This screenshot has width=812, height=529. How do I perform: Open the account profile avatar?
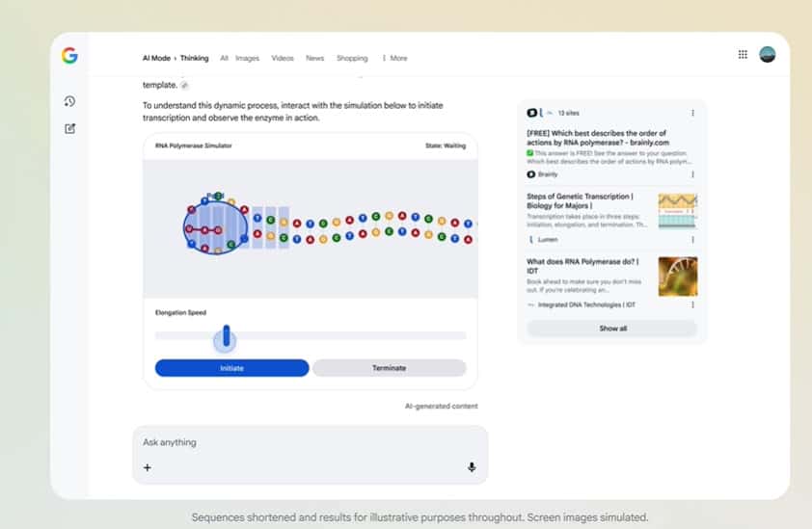click(768, 55)
